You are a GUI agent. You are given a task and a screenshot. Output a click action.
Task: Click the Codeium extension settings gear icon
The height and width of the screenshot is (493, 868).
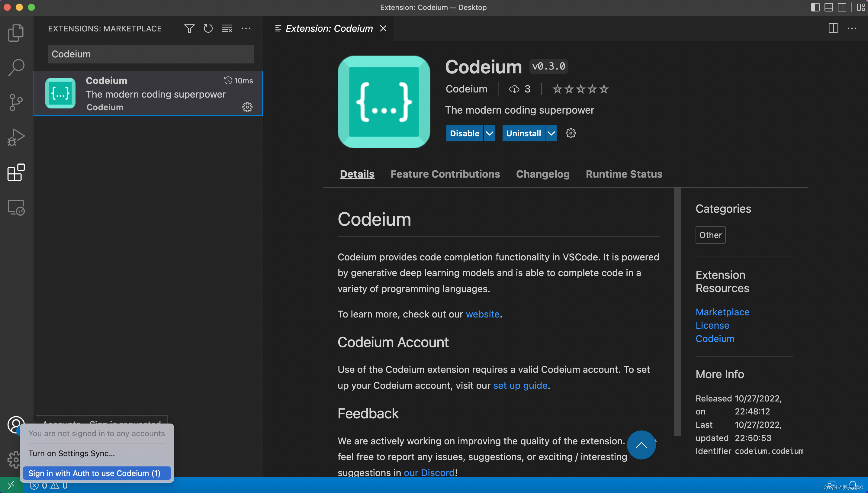pos(570,133)
